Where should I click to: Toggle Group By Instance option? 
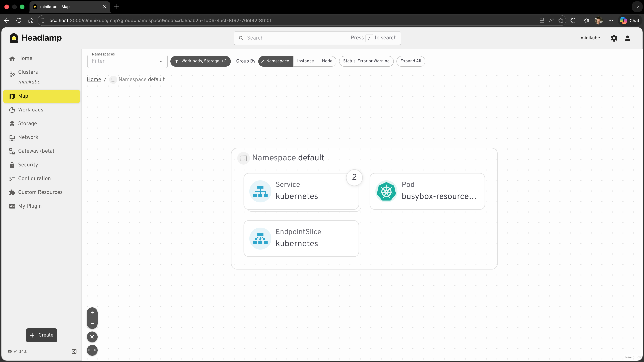coord(305,61)
